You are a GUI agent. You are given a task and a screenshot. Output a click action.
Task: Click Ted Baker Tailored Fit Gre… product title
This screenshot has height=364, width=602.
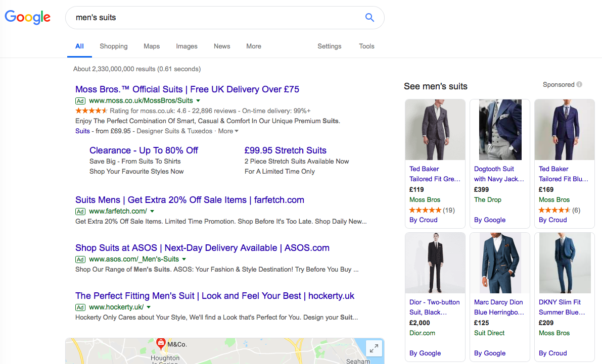(x=435, y=174)
